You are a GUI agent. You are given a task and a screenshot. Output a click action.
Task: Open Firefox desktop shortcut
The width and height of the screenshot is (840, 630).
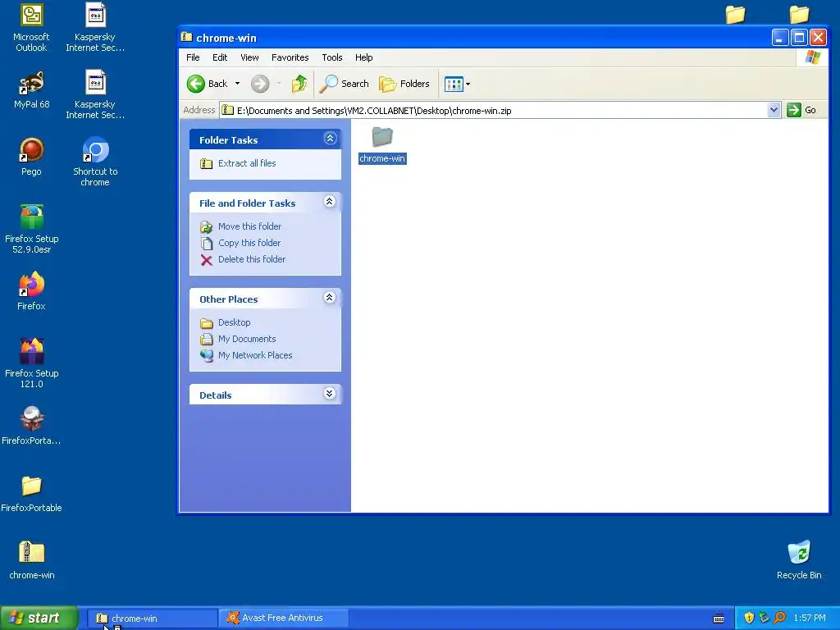point(31,291)
